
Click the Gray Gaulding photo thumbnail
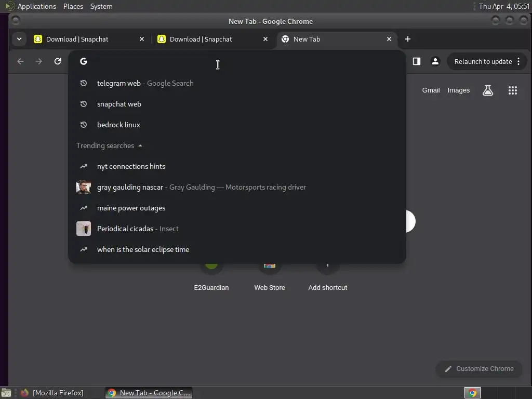[84, 187]
